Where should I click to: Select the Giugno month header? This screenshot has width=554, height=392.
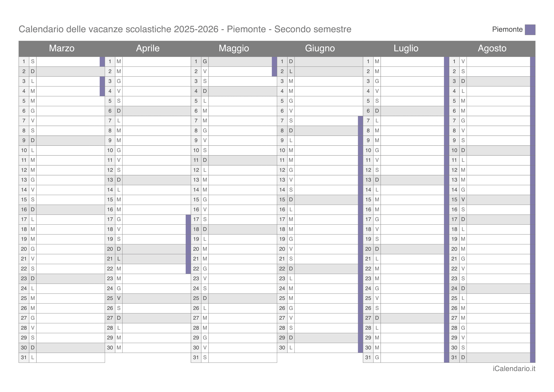(320, 48)
